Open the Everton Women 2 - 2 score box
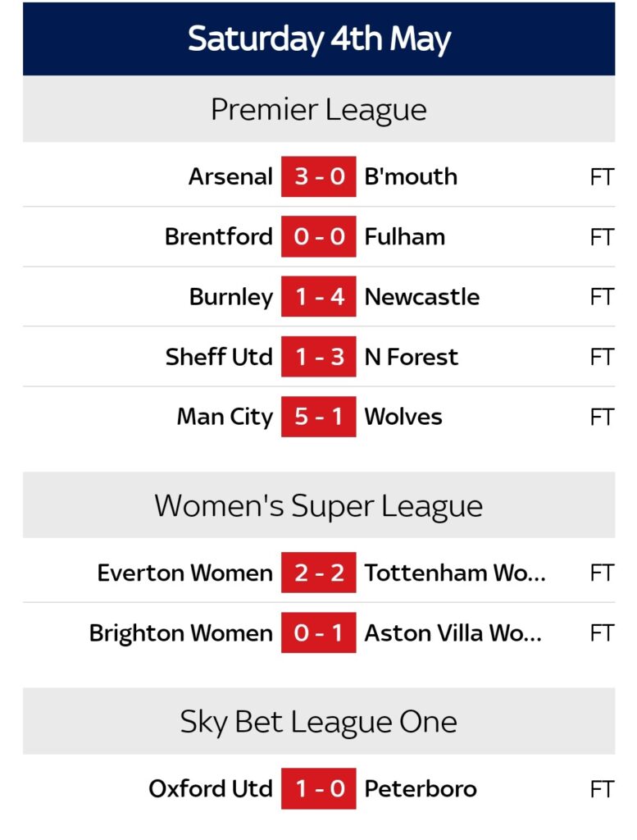 318,573
